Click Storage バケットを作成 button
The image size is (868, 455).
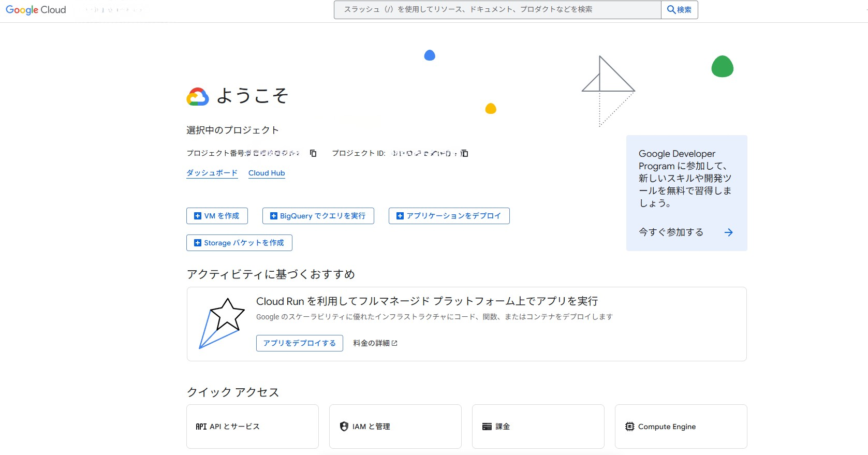(x=239, y=243)
